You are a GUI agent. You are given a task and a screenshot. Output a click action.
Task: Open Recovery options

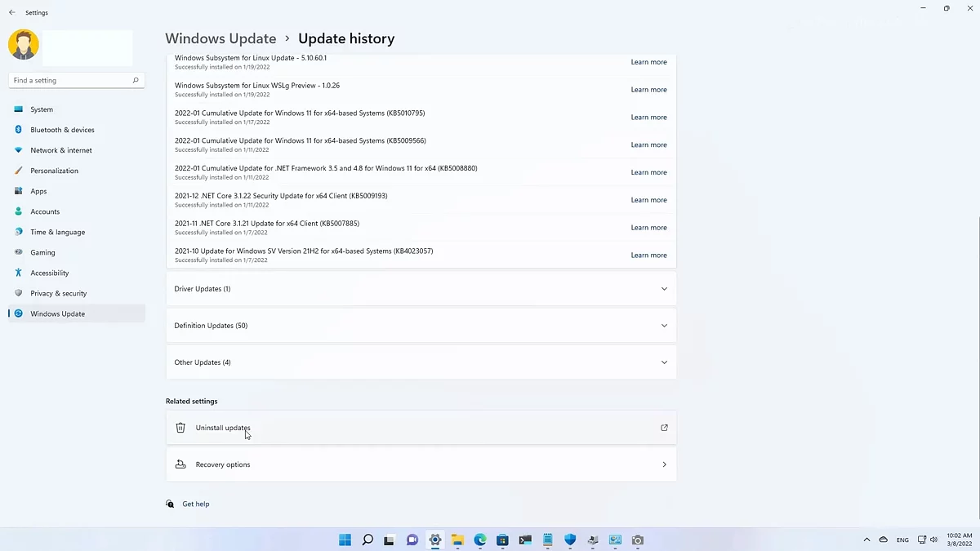421,464
